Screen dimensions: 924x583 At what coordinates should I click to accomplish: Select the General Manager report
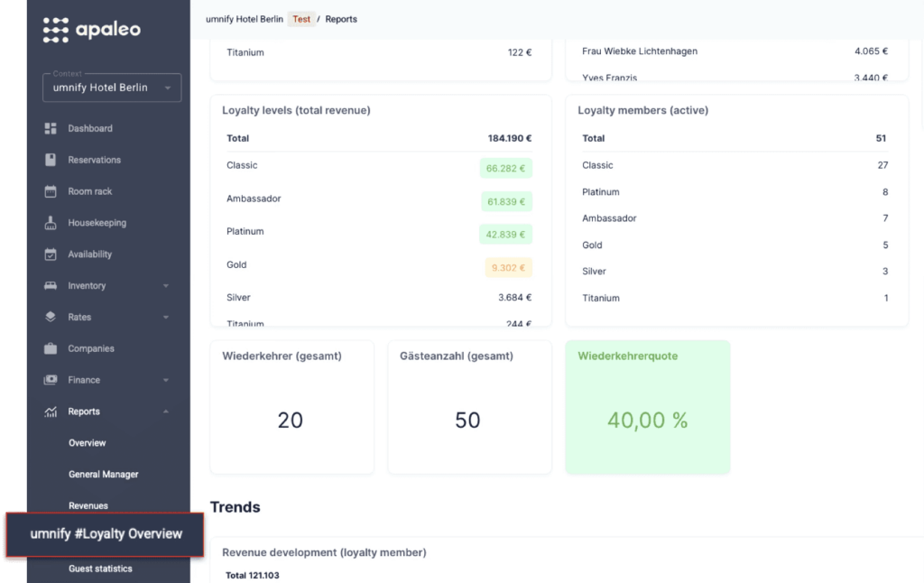tap(103, 475)
